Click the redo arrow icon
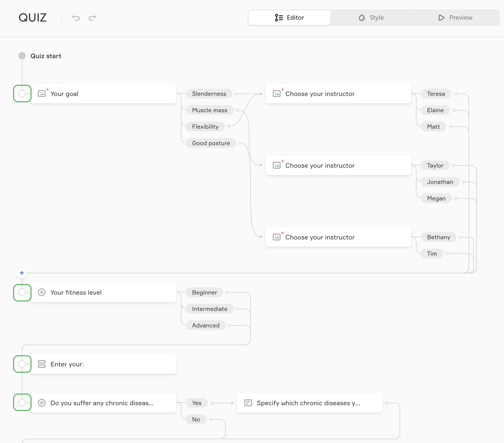The height and width of the screenshot is (443, 504). 92,18
